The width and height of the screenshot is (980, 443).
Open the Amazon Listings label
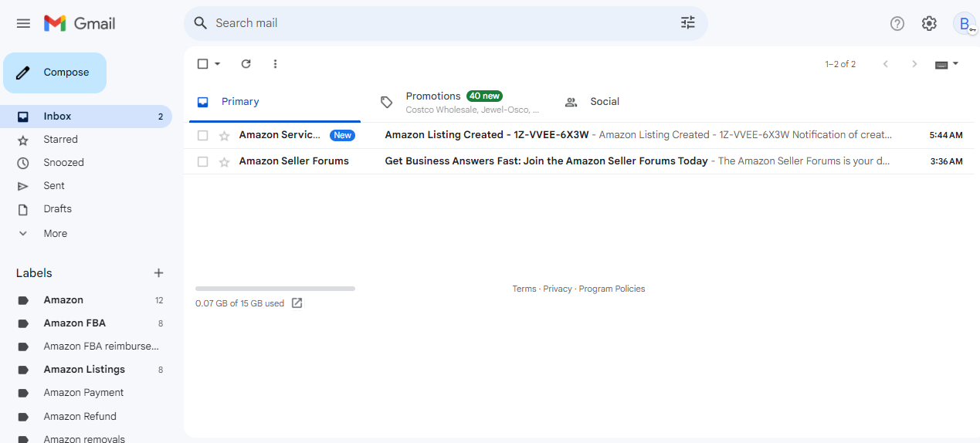click(86, 370)
